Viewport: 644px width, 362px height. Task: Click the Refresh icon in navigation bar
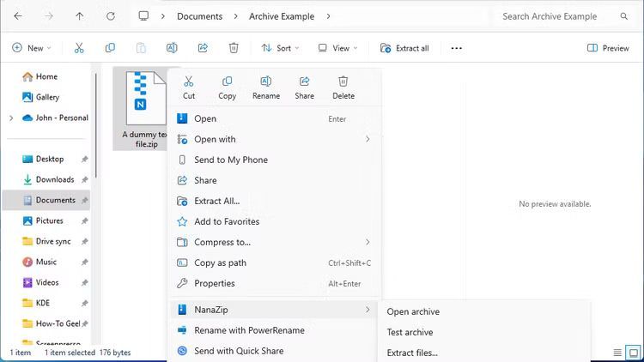[x=111, y=16]
